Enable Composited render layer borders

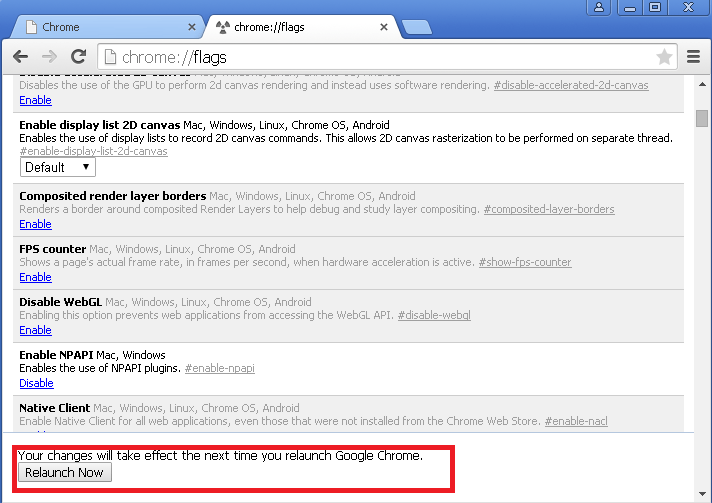[x=35, y=224]
